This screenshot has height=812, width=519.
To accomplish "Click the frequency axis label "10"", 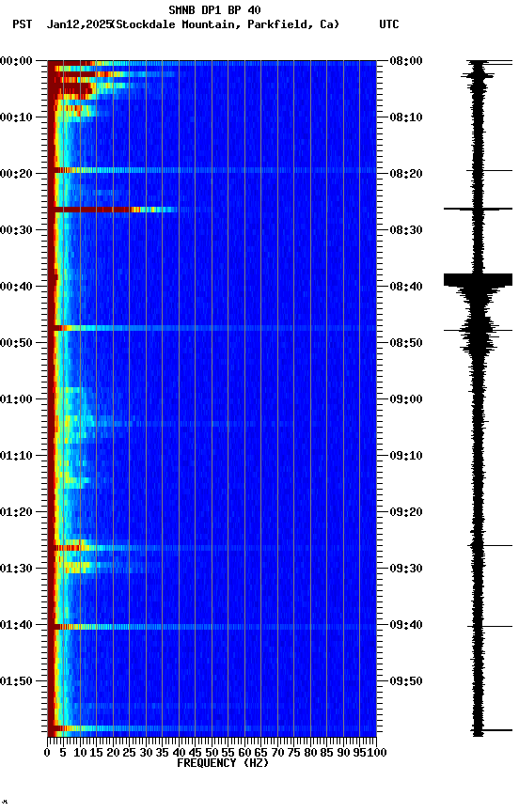I will (80, 754).
